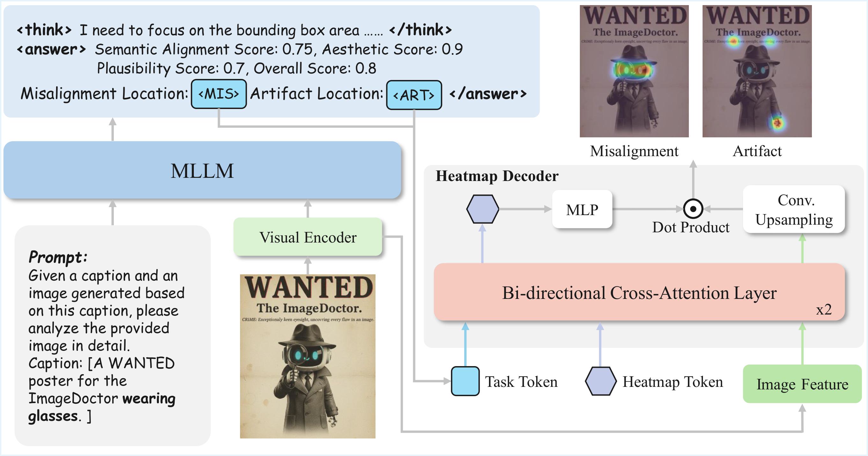Image resolution: width=868 pixels, height=456 pixels.
Task: Click the red artifact hotspot on the Artifact image
Action: 777,123
